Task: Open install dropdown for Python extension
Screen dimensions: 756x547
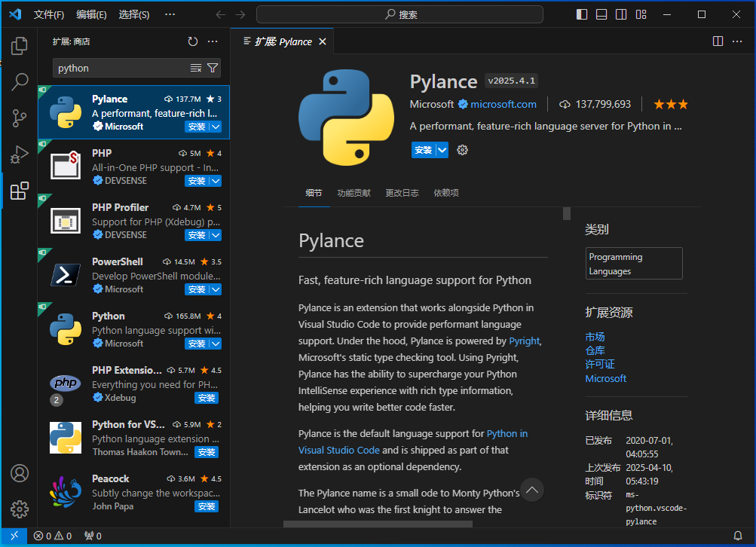Action: (216, 344)
